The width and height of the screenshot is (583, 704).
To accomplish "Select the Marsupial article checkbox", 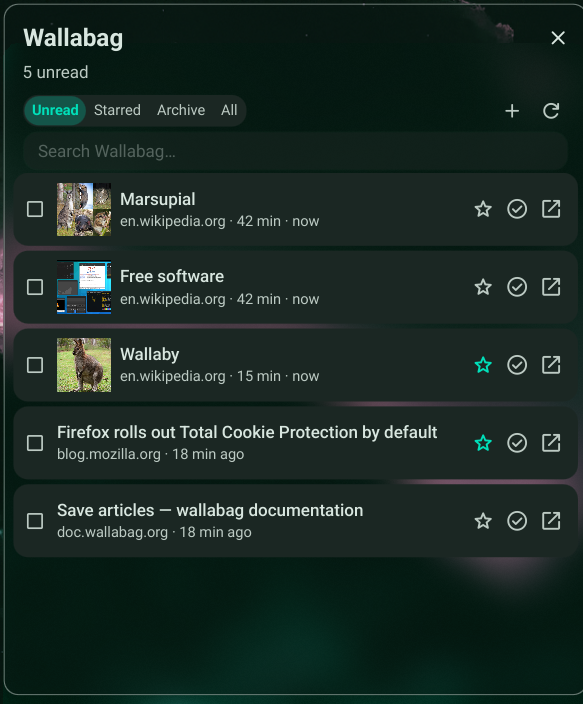I will coord(35,209).
